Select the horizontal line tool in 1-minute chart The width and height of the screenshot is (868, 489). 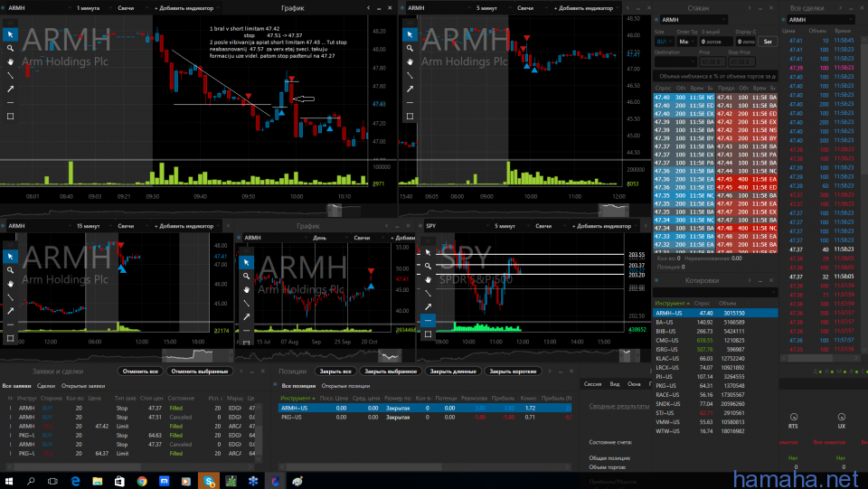10,102
